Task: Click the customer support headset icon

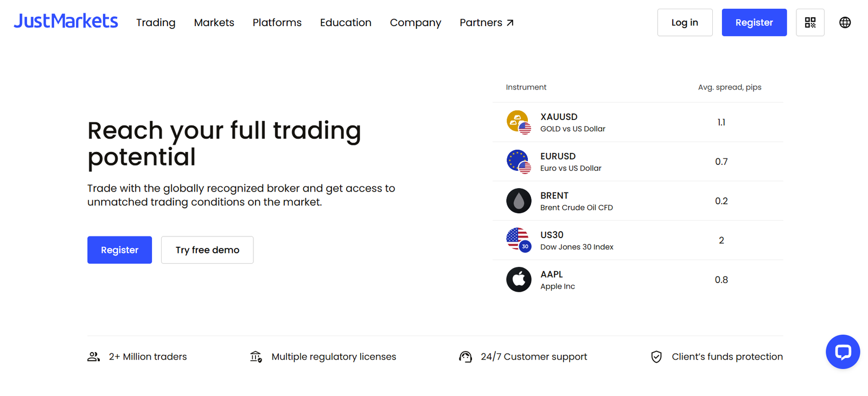Action: (465, 356)
